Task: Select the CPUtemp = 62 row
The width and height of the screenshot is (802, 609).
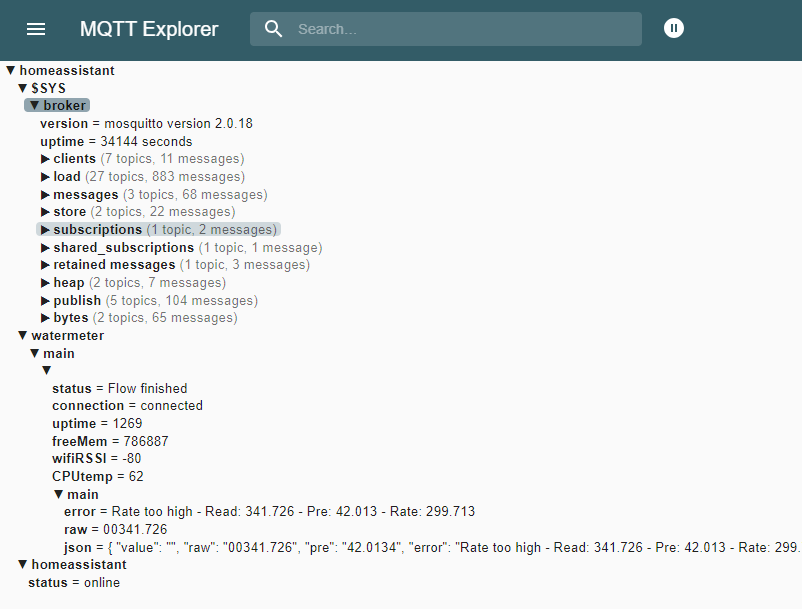Action: (x=98, y=477)
